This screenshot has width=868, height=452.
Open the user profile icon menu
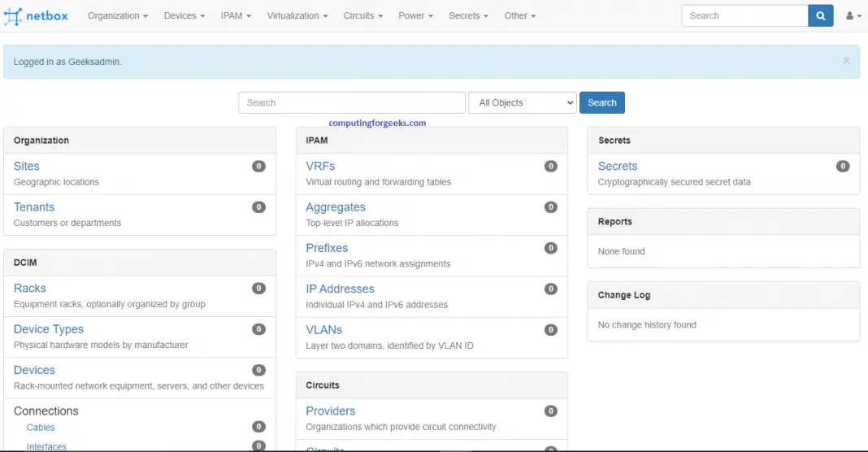point(853,15)
